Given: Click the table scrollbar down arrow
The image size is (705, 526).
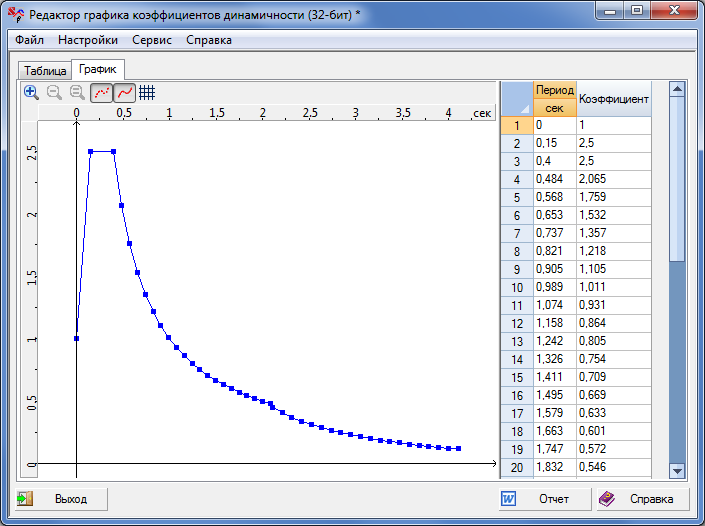Looking at the screenshot, I should pos(677,471).
